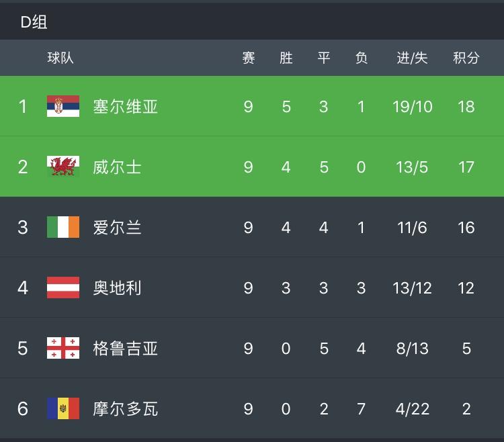Click Wales's 13/5 goals value

pyautogui.click(x=412, y=167)
